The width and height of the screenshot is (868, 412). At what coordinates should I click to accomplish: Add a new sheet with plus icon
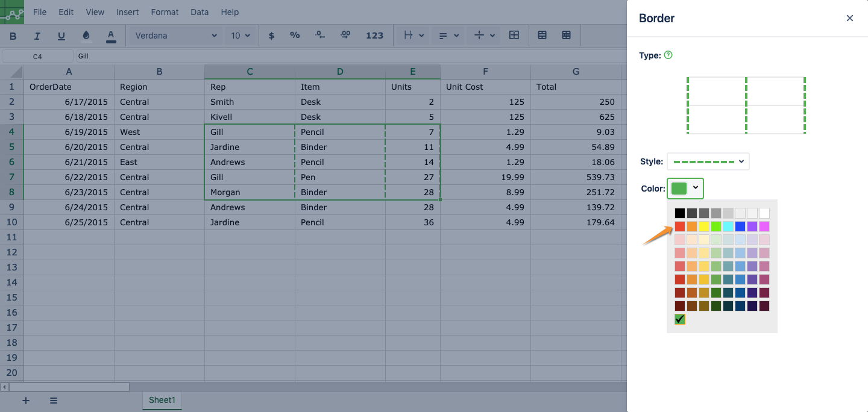click(x=26, y=401)
